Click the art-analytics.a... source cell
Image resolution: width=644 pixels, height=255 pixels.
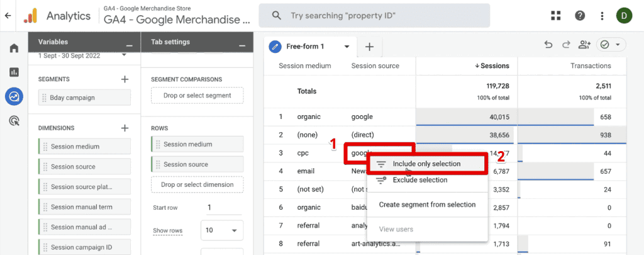coord(376,244)
